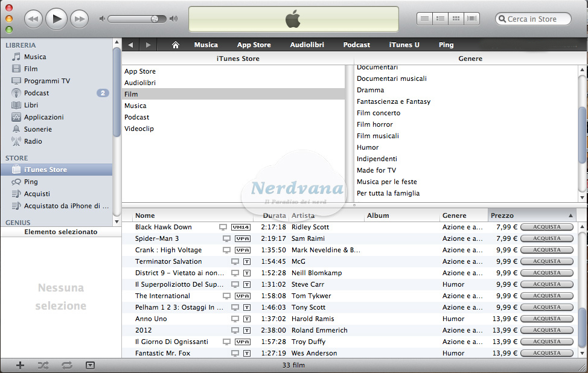Screen dimensions: 588x373
Task: Buy Spider-Man 3 with ACQUISTA button
Action: pyautogui.click(x=547, y=238)
